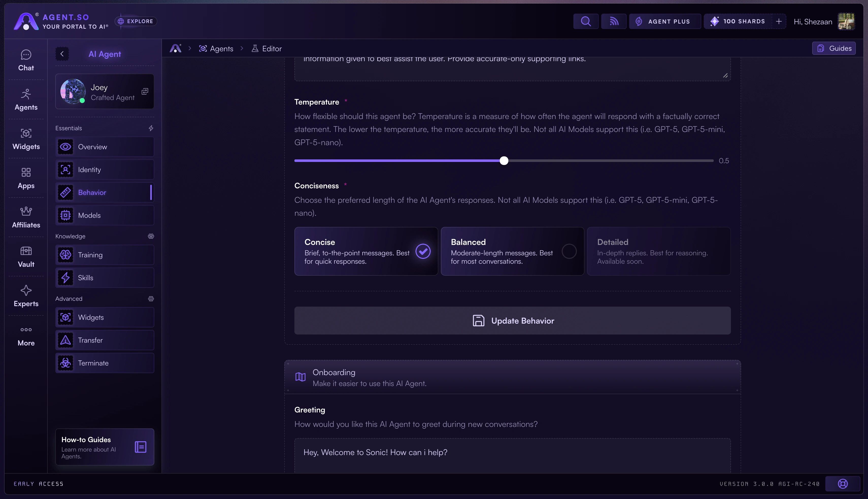Open Chat from the left sidebar
The height and width of the screenshot is (499, 868).
[x=26, y=60]
